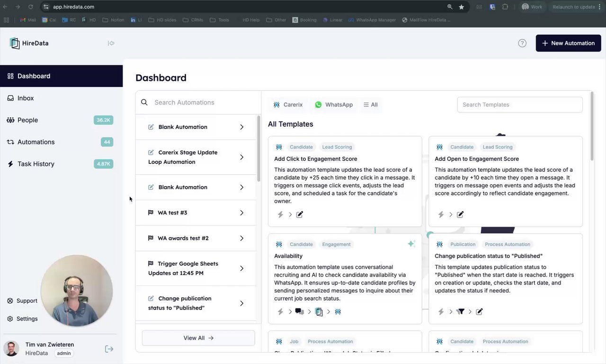Image resolution: width=606 pixels, height=364 pixels.
Task: Open the help question mark icon
Action: click(522, 43)
